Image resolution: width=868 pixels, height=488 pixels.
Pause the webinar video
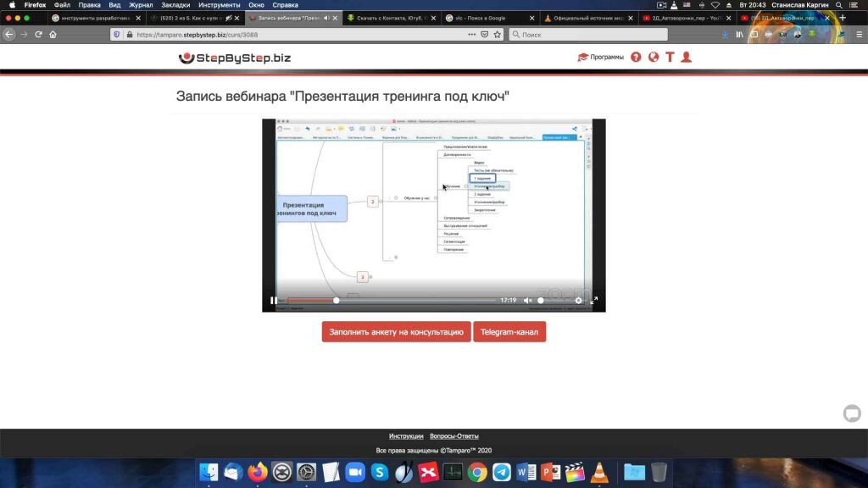pos(274,301)
